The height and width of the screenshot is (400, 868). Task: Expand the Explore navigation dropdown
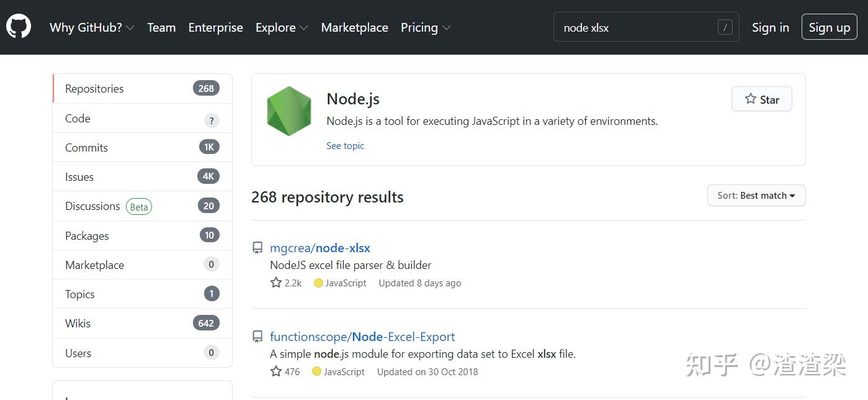click(280, 27)
